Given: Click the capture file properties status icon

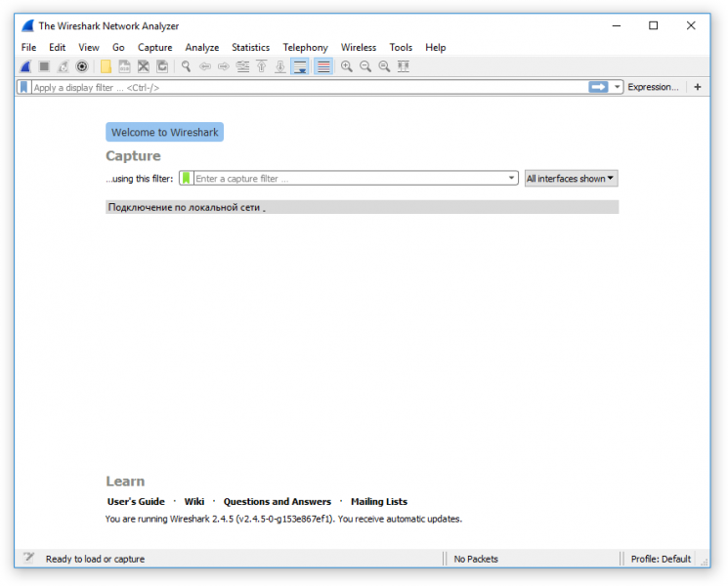Looking at the screenshot, I should coord(28,558).
